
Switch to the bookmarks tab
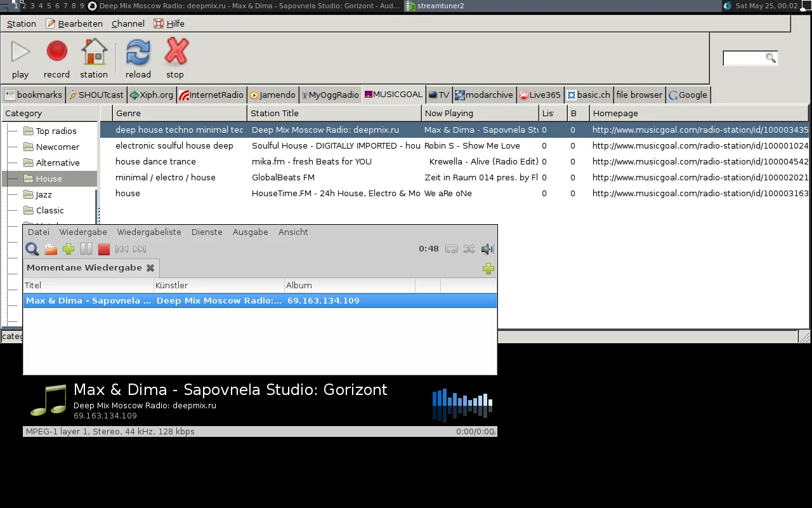pyautogui.click(x=34, y=95)
